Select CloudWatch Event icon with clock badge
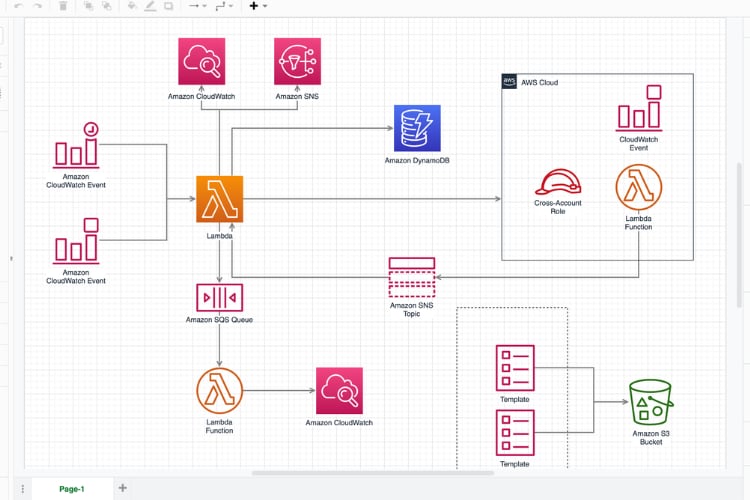The width and height of the screenshot is (750, 500). coord(76,145)
